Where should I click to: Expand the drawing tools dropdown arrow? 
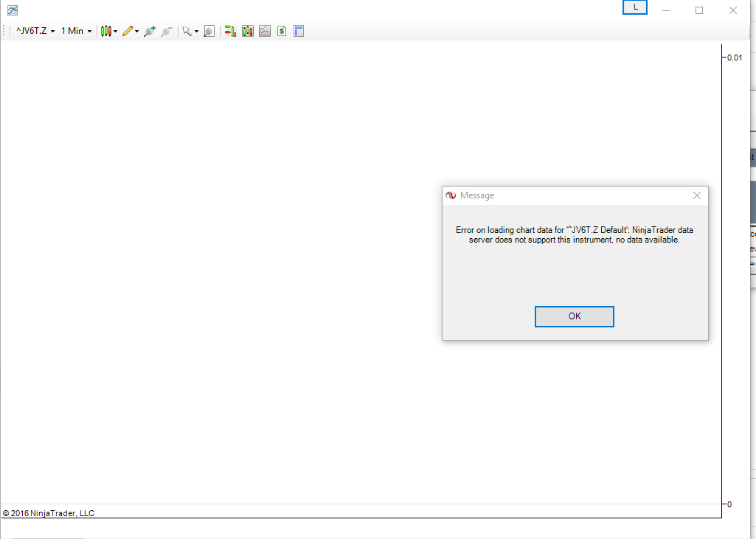[x=137, y=32]
